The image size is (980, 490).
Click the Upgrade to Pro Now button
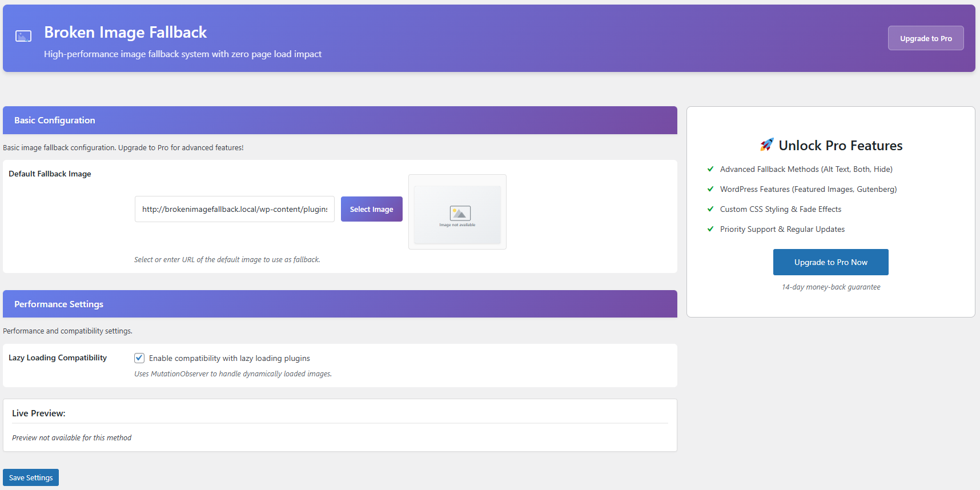click(831, 262)
